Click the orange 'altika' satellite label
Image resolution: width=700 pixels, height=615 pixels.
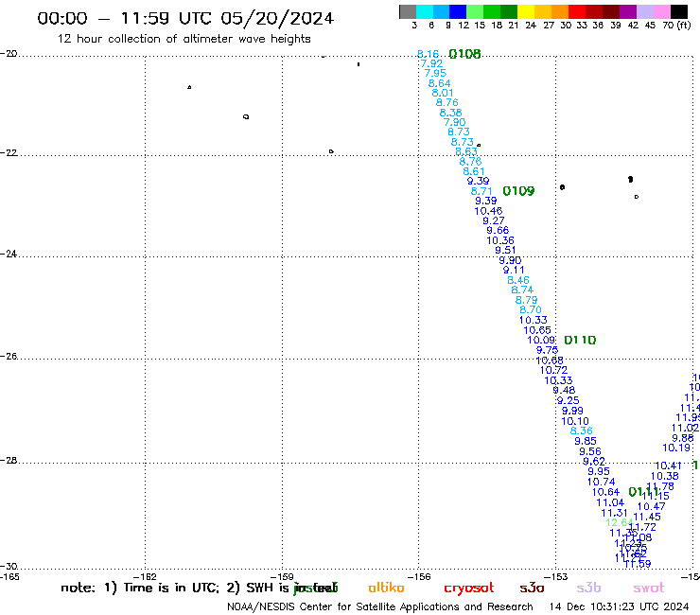(386, 588)
